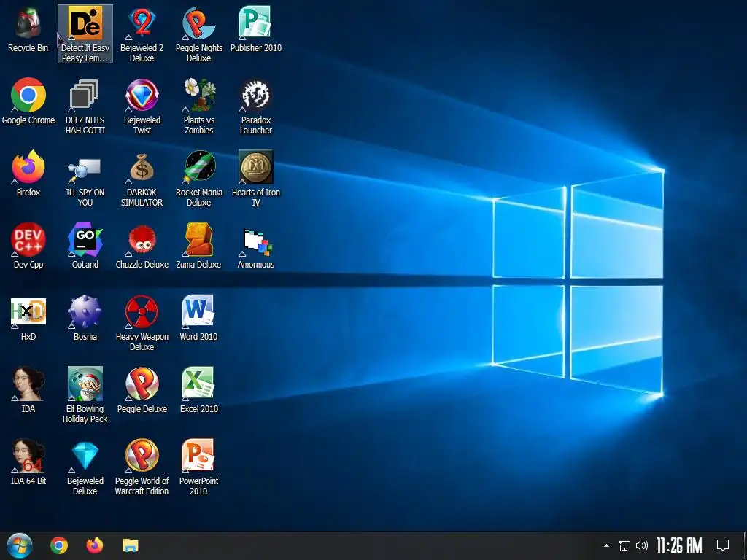Click the 11:26 AM taskbar clock
Screen dimensions: 747x560
coord(679,545)
